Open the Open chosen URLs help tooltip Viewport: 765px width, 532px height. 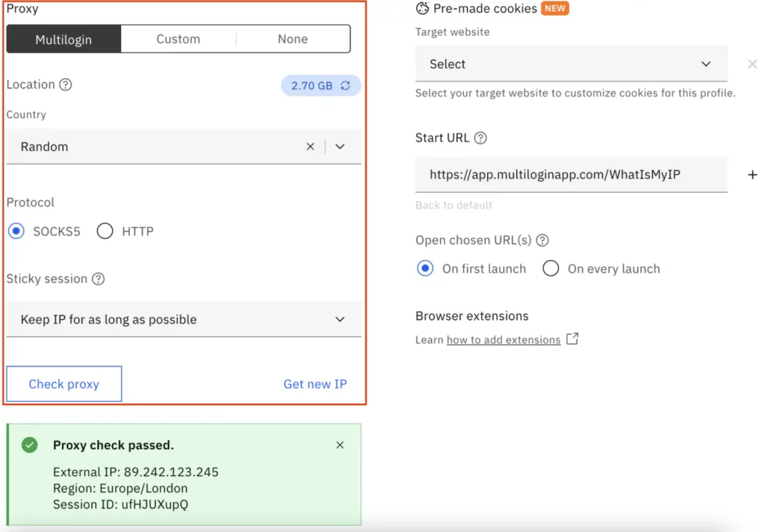pos(543,240)
